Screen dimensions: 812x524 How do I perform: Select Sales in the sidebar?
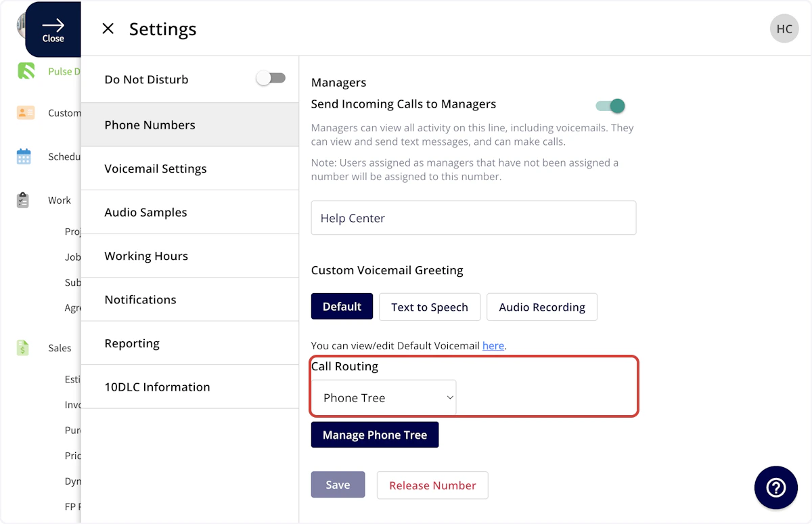(x=60, y=348)
